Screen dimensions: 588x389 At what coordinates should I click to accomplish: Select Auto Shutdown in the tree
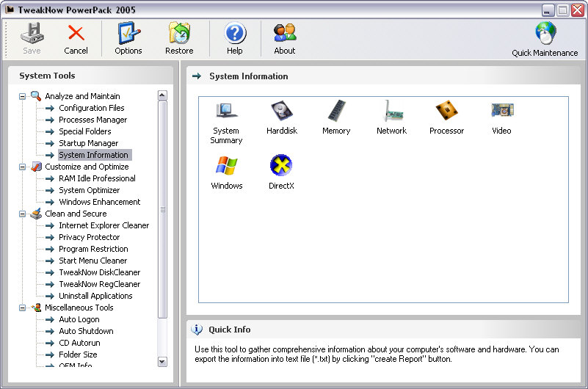pos(86,331)
